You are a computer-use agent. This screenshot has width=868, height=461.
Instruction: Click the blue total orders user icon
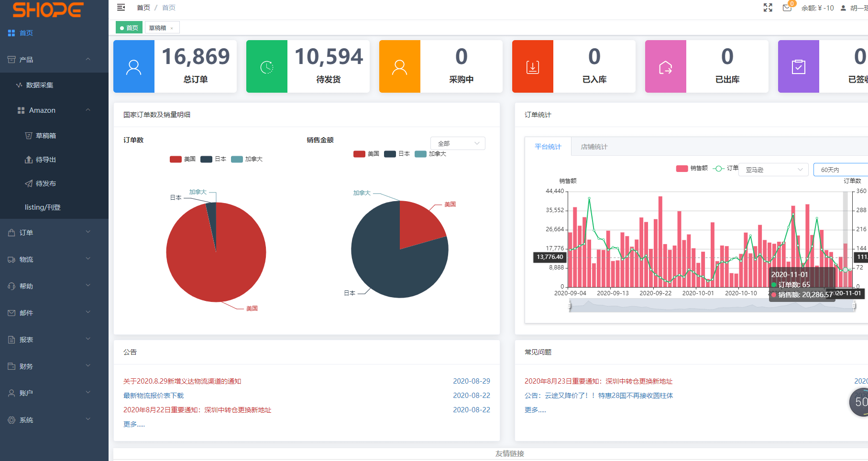133,66
